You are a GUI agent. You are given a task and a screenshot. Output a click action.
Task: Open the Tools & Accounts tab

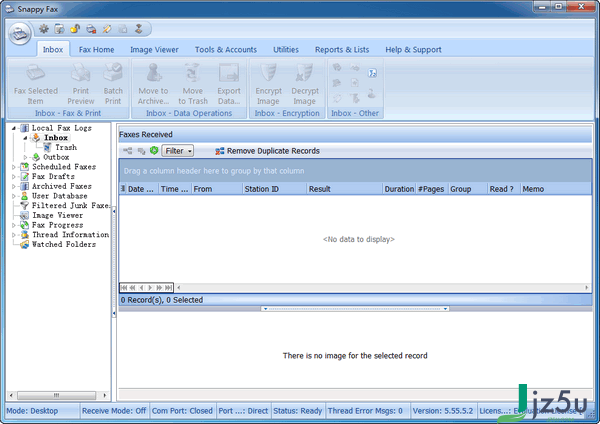[226, 49]
